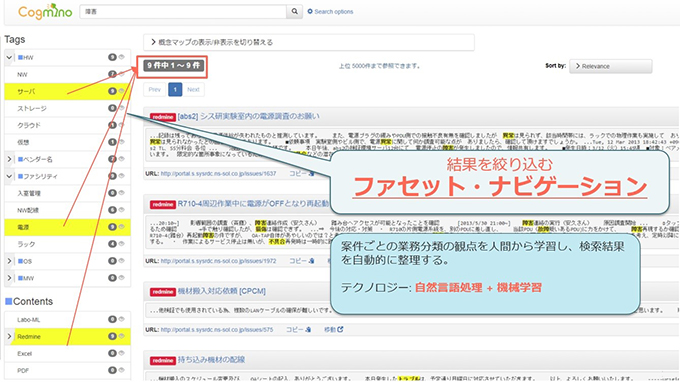The width and height of the screenshot is (680, 382).
Task: Click the Cogmino logo
Action: coord(45,12)
